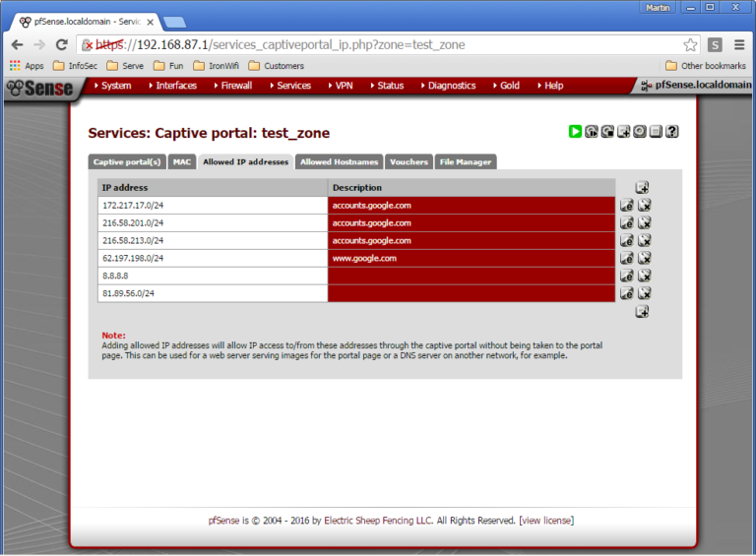The height and width of the screenshot is (556, 756).
Task: Expand the Services menu
Action: pos(293,86)
